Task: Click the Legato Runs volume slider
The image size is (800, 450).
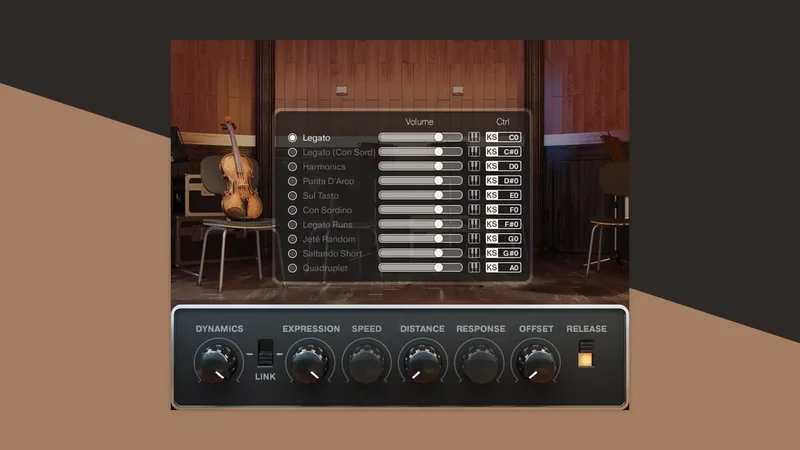Action: point(420,224)
